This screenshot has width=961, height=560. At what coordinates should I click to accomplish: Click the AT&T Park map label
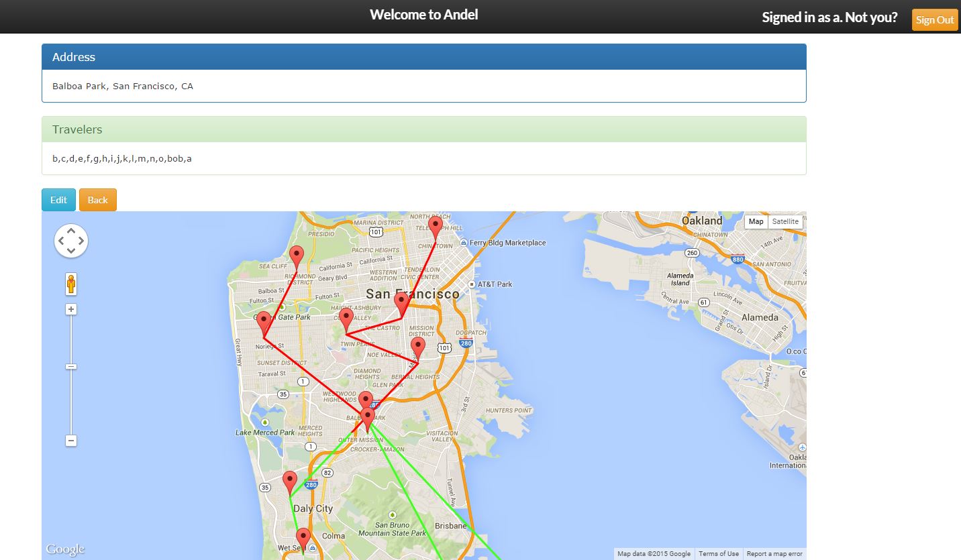tap(495, 284)
